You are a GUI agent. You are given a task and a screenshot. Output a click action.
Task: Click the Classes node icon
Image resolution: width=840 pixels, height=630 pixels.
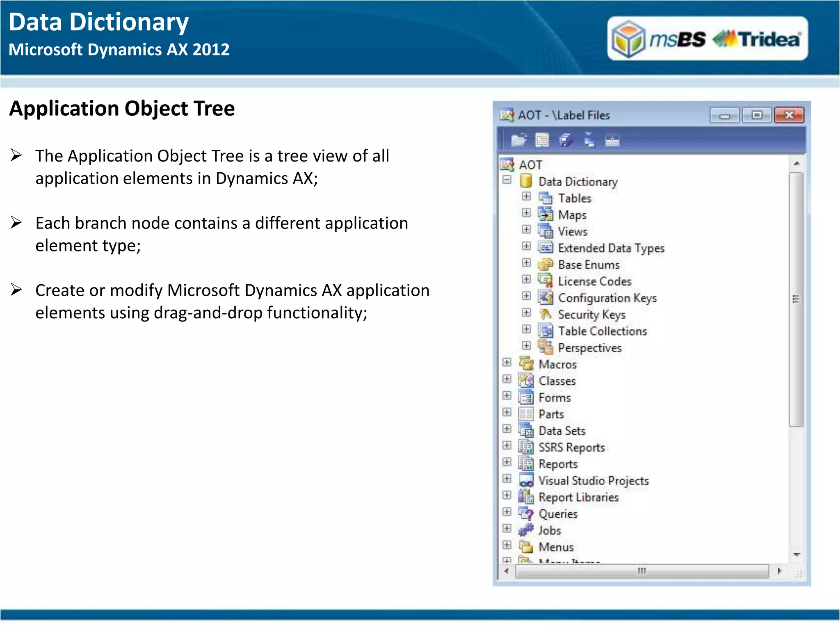526,381
